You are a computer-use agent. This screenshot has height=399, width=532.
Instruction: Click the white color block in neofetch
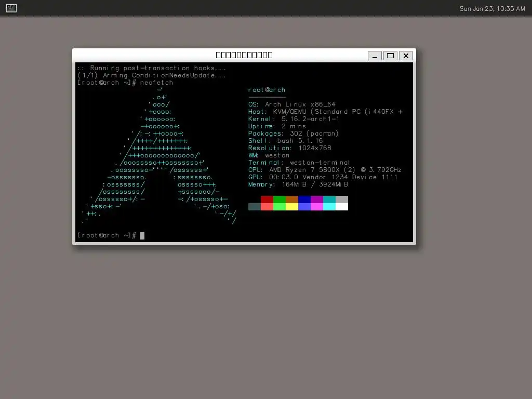(342, 207)
